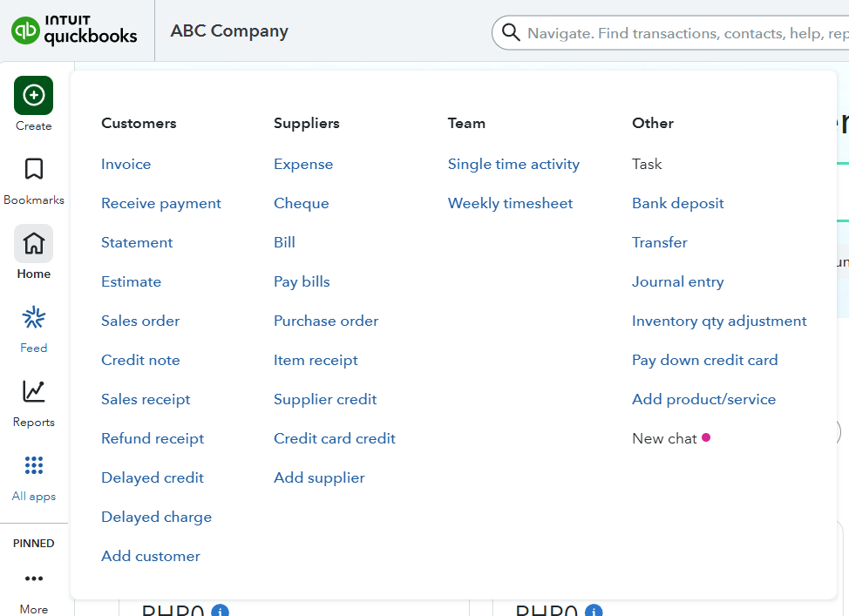849x616 pixels.
Task: Open the Bookmarks icon in sidebar
Action: coord(34,169)
